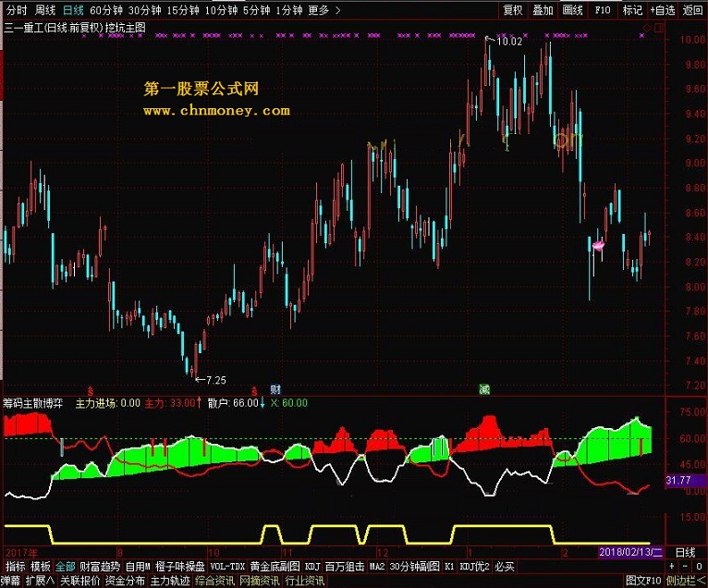Open the 复权 adjustment menu

[x=513, y=10]
